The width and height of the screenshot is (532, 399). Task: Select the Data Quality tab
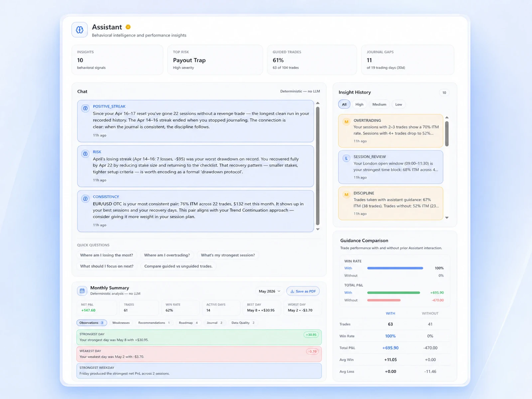click(x=243, y=323)
